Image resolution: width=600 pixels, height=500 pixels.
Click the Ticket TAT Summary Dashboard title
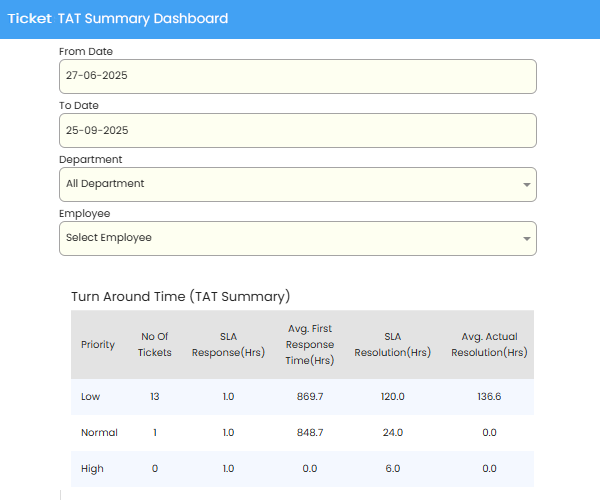click(x=118, y=18)
